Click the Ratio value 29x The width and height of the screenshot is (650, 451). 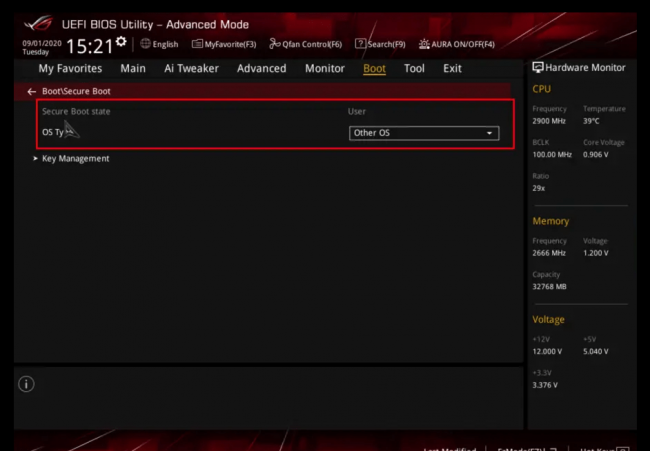[538, 188]
